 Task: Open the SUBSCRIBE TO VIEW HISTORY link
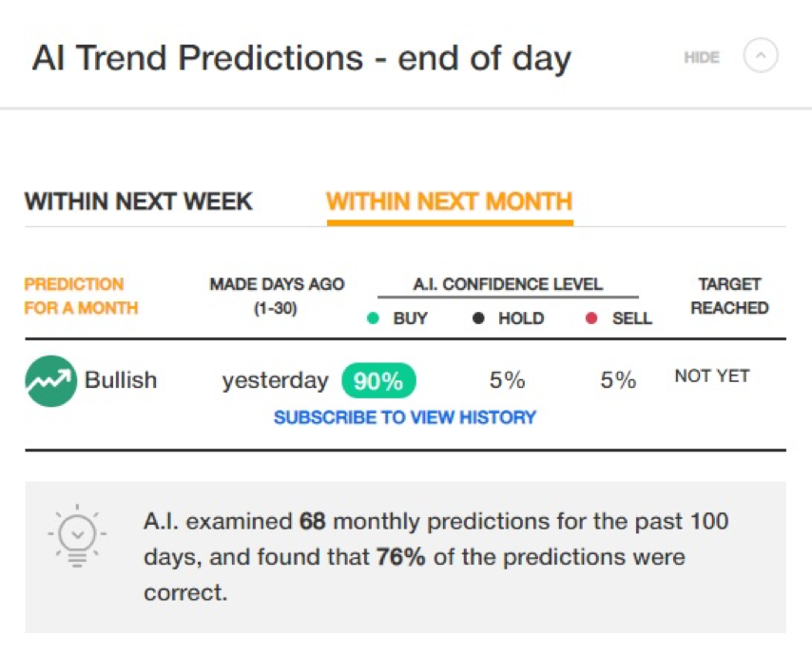405,417
